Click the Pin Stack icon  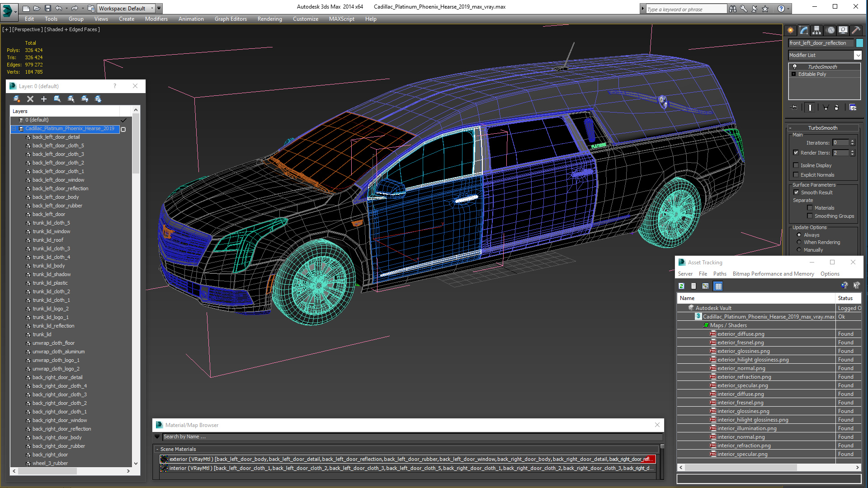(794, 108)
